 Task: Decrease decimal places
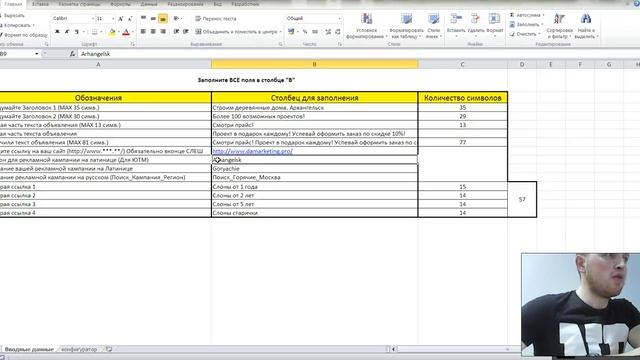pyautogui.click(x=338, y=31)
